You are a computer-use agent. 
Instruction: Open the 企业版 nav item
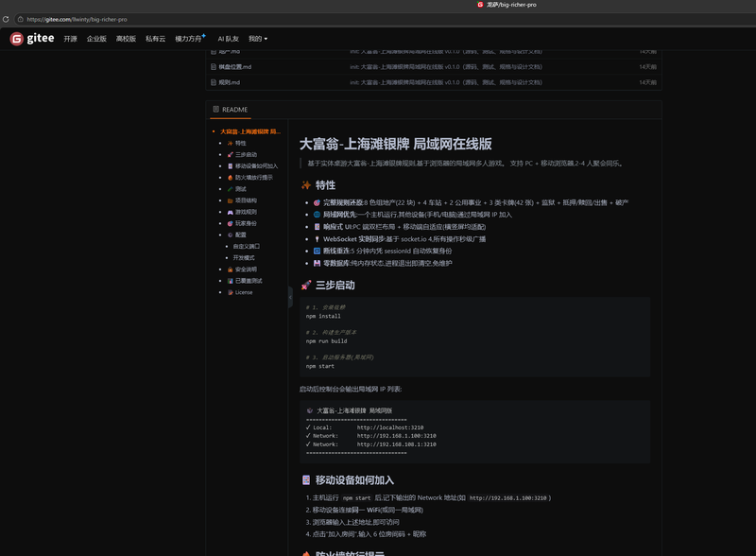(x=96, y=39)
